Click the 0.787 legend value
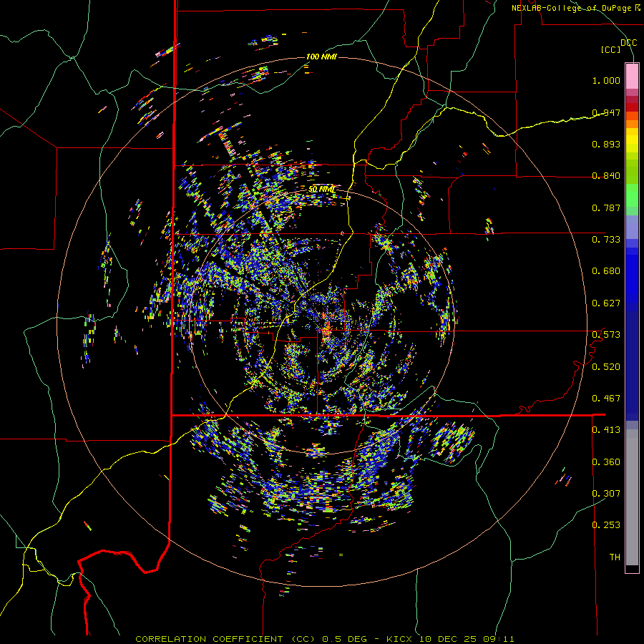Viewport: 644px width, 644px height. tap(606, 208)
